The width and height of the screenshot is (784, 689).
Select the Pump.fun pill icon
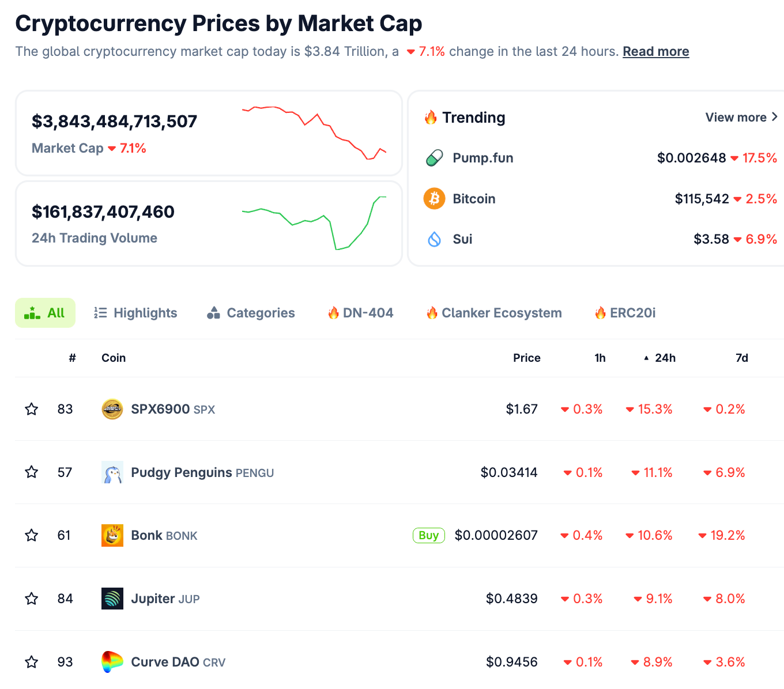[x=434, y=157]
